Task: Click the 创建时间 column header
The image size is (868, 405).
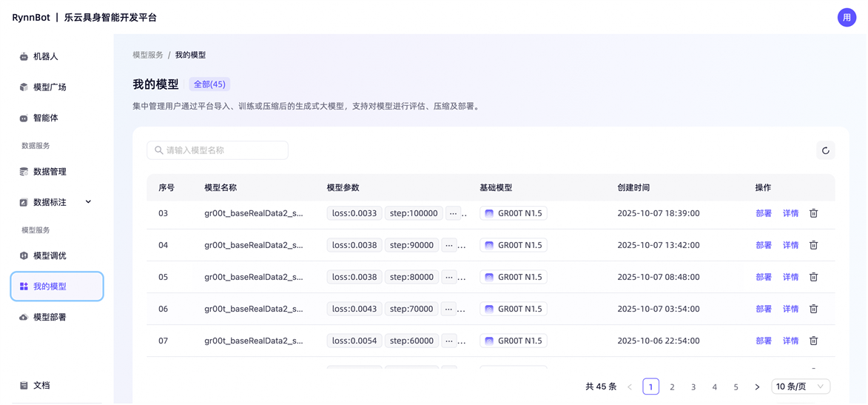Action: pos(634,188)
